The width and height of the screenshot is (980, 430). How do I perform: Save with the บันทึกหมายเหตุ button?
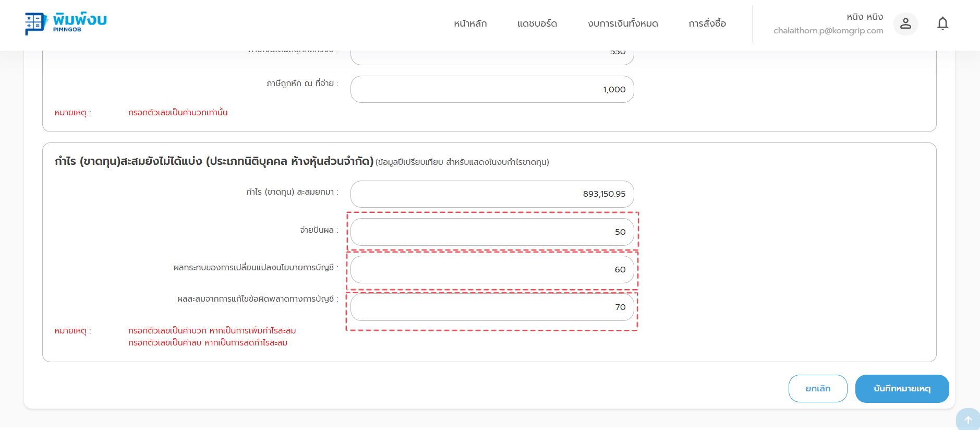tap(901, 388)
